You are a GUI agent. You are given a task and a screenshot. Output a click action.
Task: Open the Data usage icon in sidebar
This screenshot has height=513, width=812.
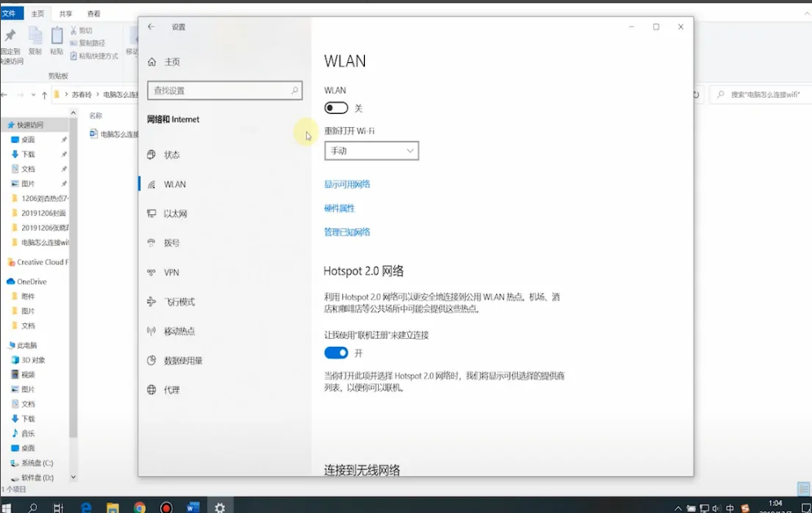tap(151, 361)
